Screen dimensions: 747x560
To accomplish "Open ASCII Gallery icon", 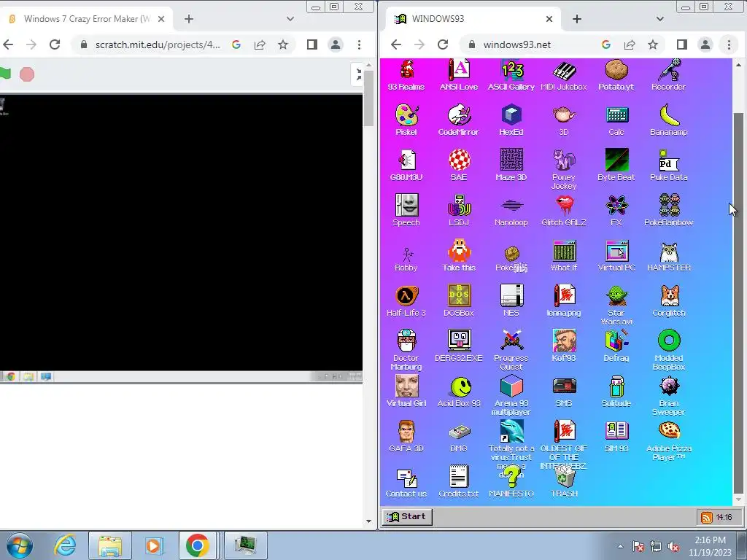I will click(x=511, y=75).
